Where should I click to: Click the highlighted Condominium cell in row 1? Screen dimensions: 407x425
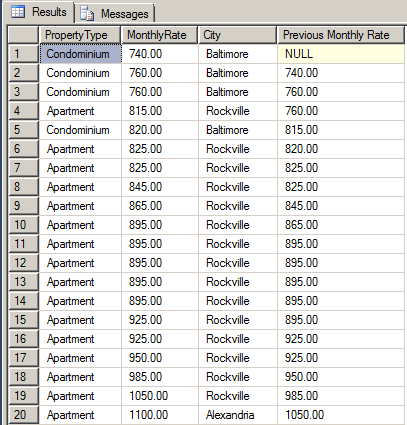(80, 54)
